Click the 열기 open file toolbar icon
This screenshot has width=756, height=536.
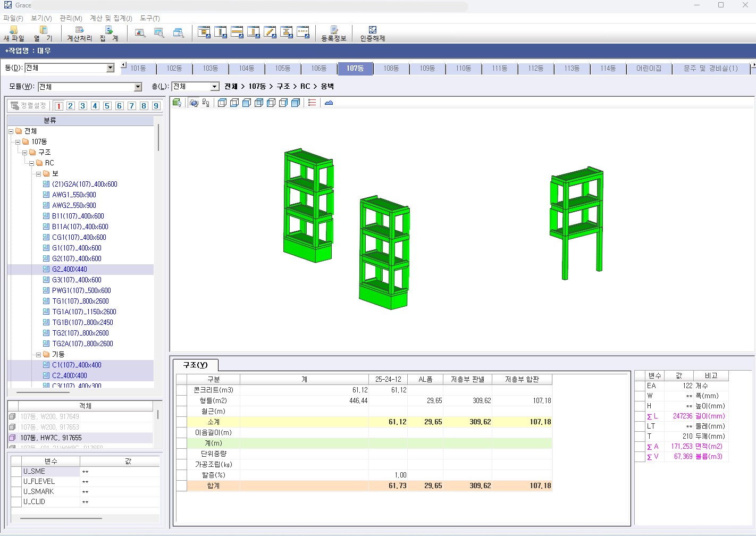pos(43,33)
